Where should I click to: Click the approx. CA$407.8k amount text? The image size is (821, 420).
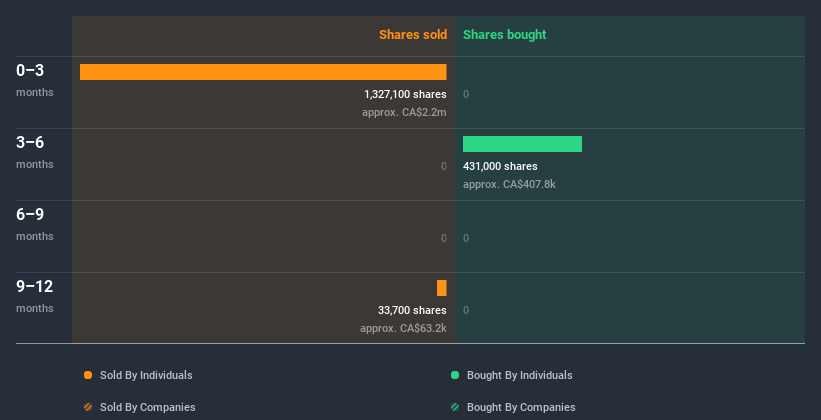click(510, 184)
